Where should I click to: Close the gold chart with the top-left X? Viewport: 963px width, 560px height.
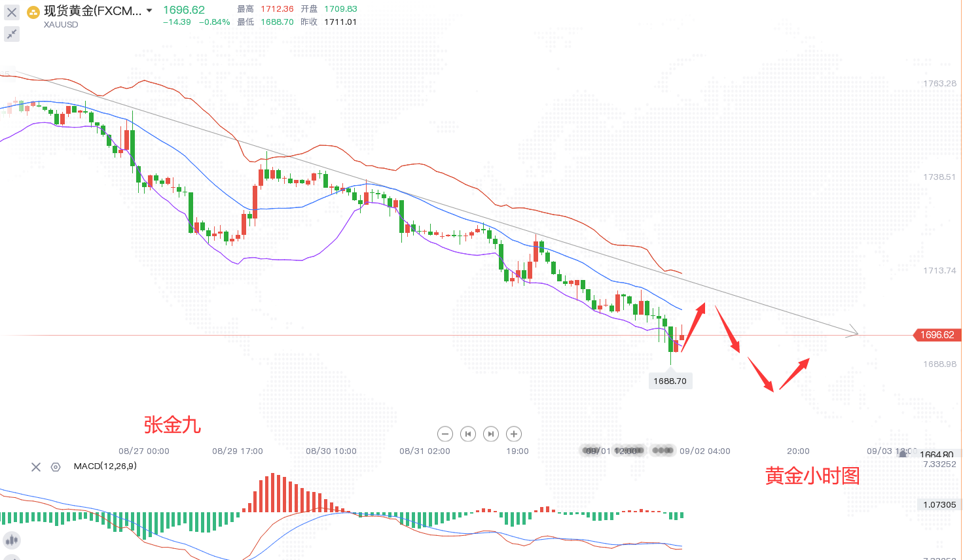(x=12, y=12)
